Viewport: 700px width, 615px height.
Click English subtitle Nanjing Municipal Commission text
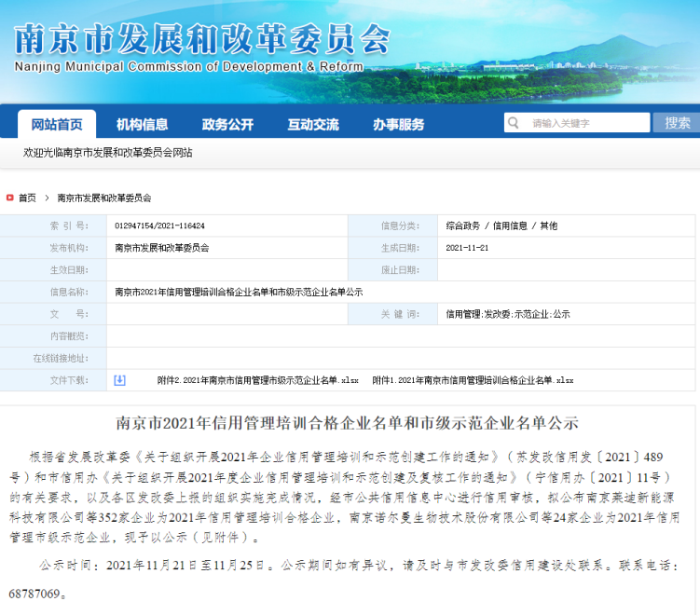[189, 66]
